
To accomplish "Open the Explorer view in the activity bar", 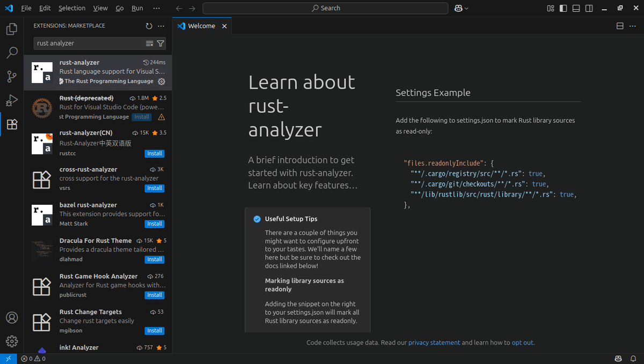I will click(11, 29).
